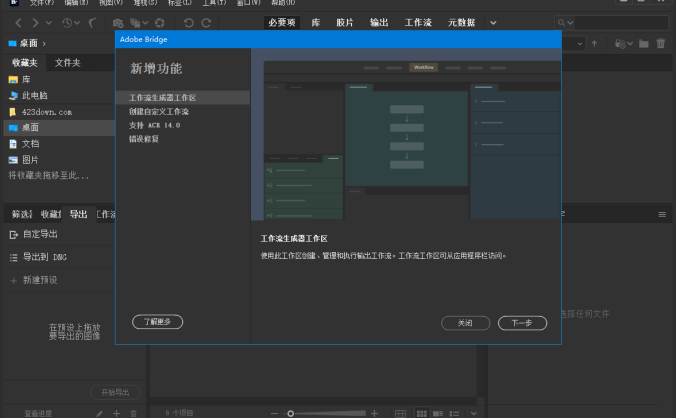Open the recent folders icon
The height and width of the screenshot is (418, 676).
click(620, 44)
